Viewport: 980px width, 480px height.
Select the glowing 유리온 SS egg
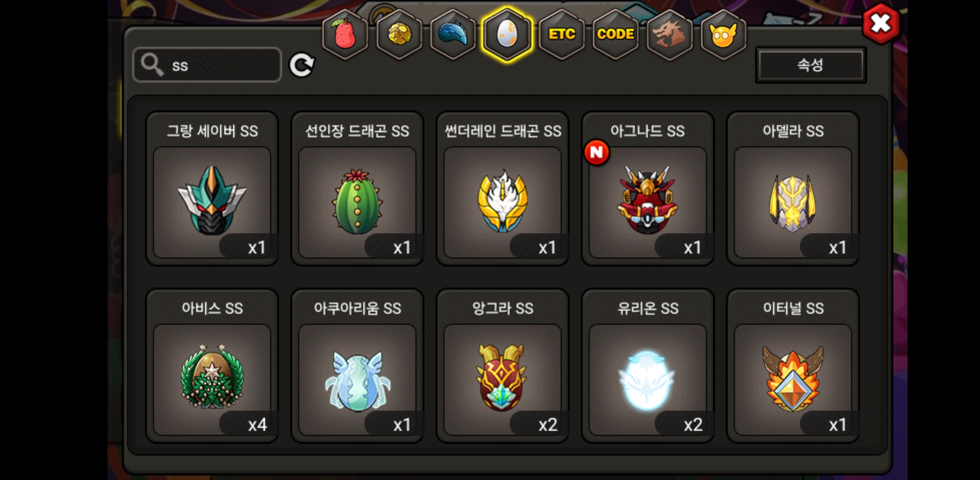pos(648,366)
